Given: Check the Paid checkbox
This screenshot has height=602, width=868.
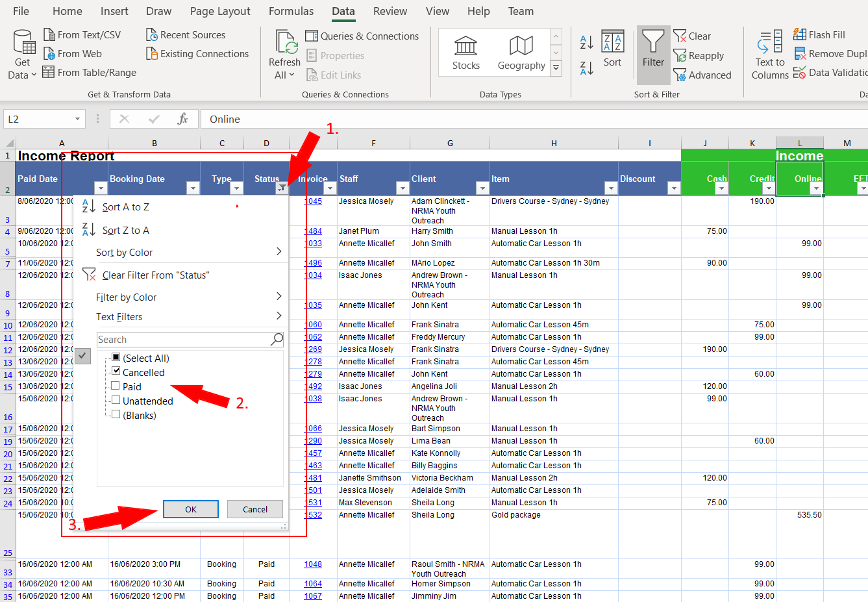Looking at the screenshot, I should [x=116, y=386].
